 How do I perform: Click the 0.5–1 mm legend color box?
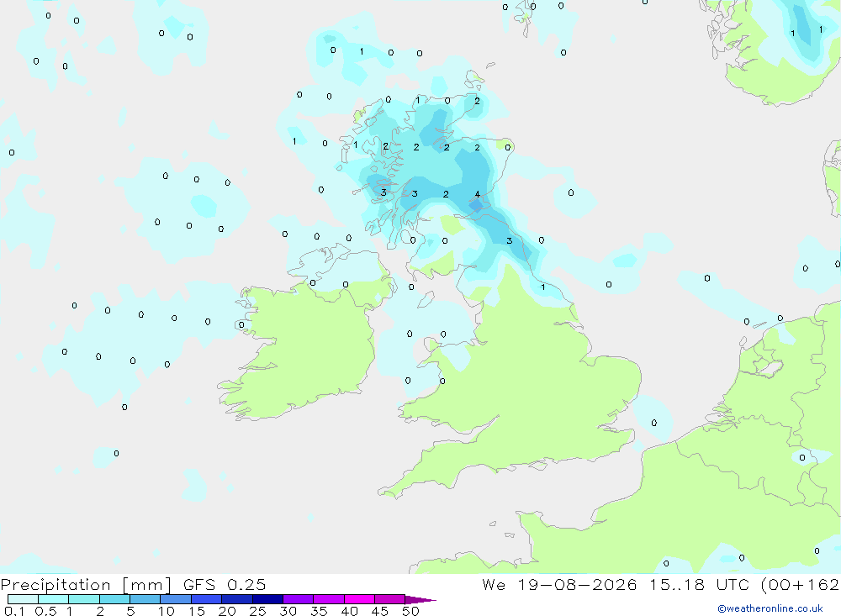click(x=54, y=599)
